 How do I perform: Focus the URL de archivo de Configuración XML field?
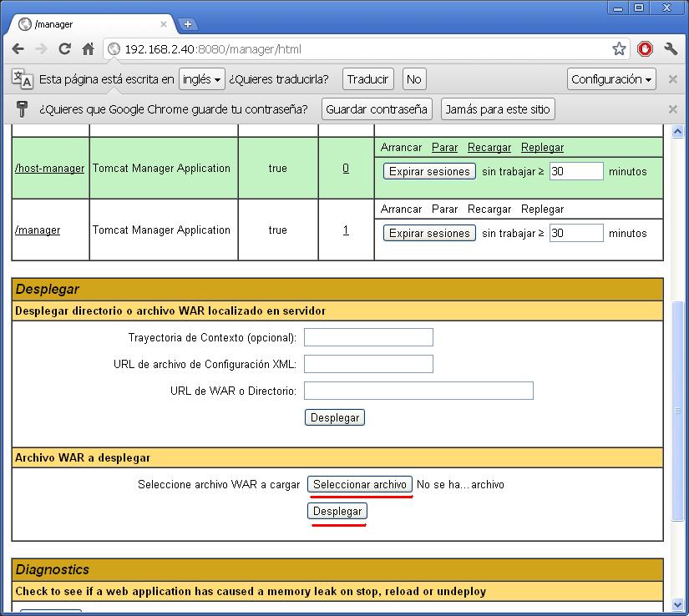(368, 364)
